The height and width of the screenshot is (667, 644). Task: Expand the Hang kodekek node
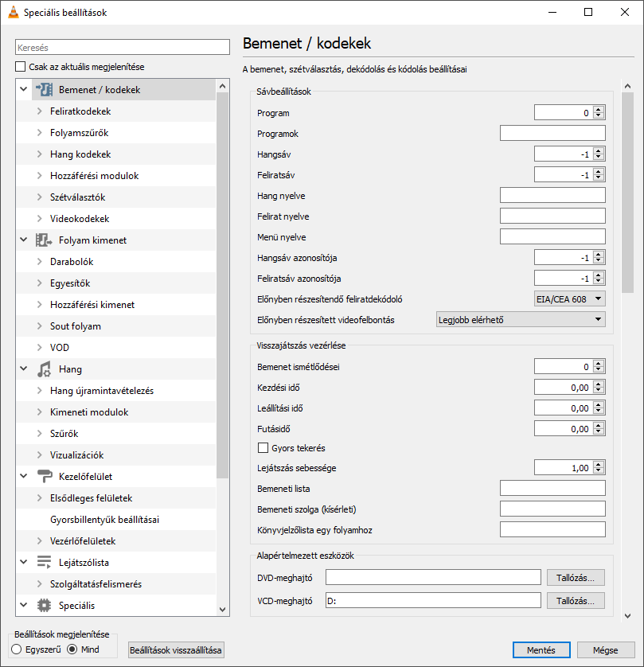click(x=40, y=154)
